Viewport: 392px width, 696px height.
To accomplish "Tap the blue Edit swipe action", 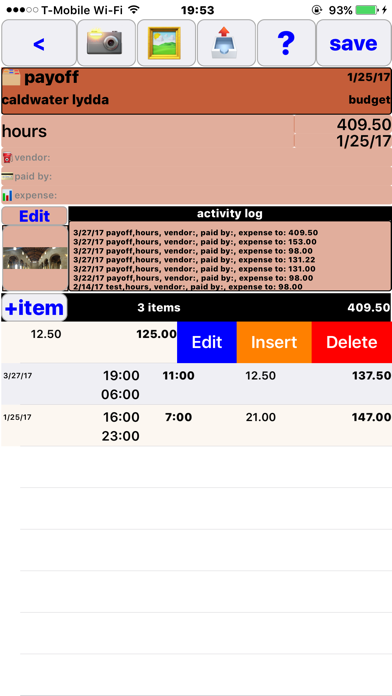I will pos(207,342).
